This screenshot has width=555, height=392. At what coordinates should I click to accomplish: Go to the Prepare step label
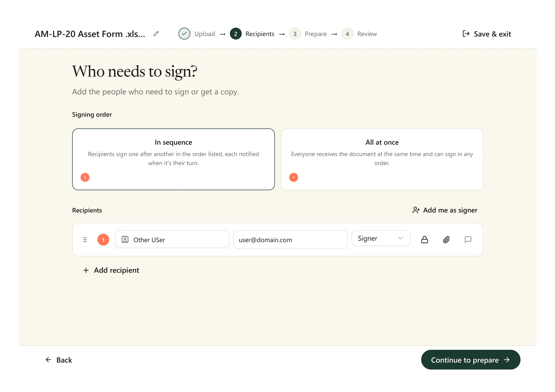tap(316, 34)
